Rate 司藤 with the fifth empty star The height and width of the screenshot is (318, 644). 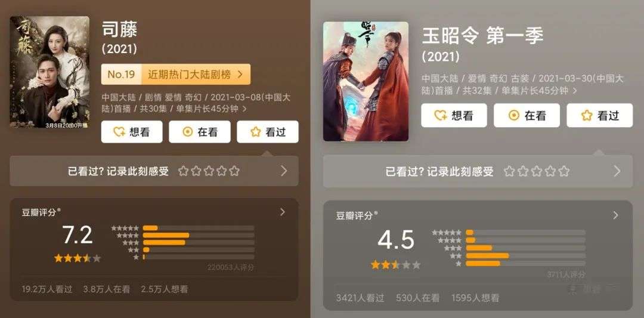coord(234,171)
